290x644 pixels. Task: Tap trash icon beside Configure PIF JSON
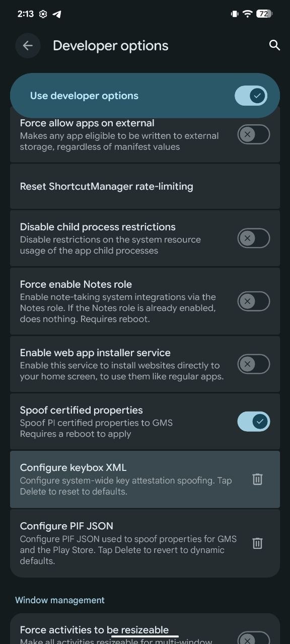[x=257, y=543]
